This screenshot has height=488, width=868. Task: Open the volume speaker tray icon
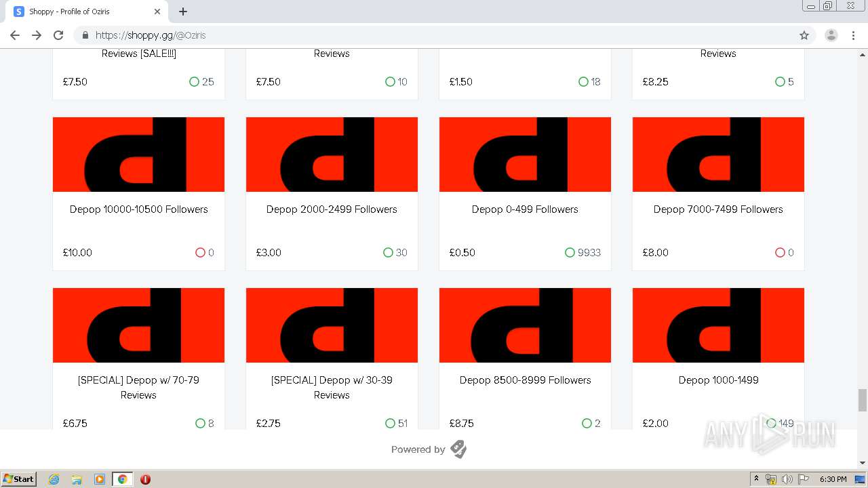click(x=787, y=479)
